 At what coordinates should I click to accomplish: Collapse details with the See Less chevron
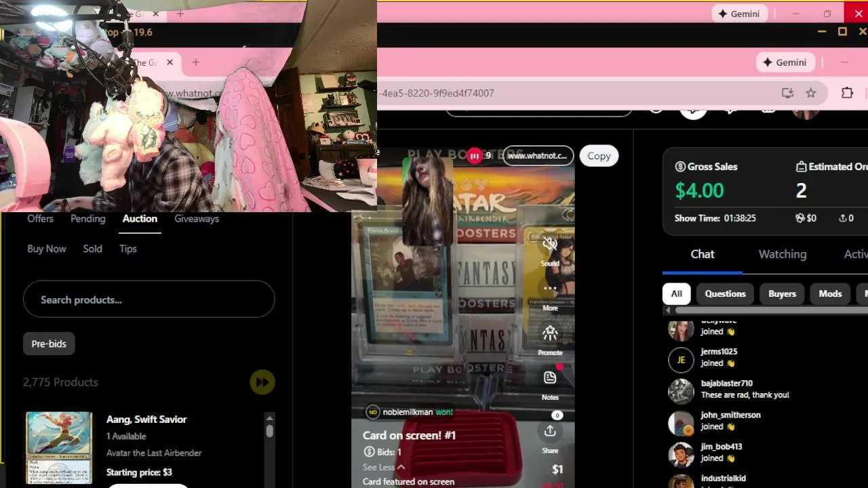pos(401,467)
